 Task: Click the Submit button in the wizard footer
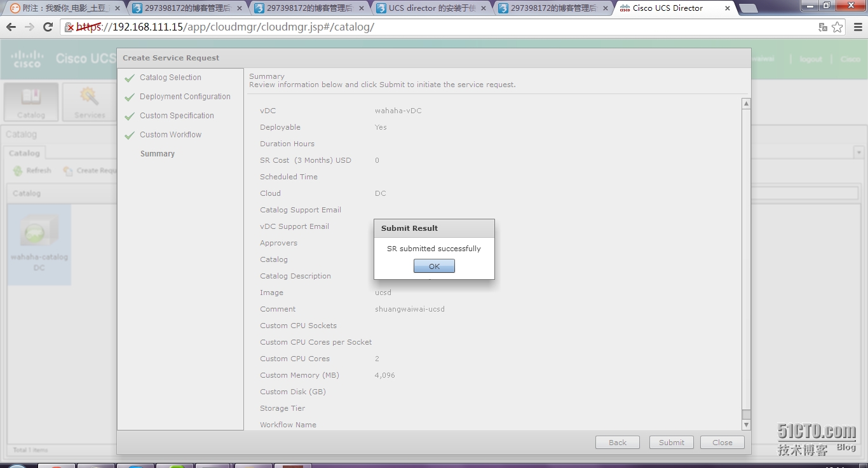pos(672,443)
